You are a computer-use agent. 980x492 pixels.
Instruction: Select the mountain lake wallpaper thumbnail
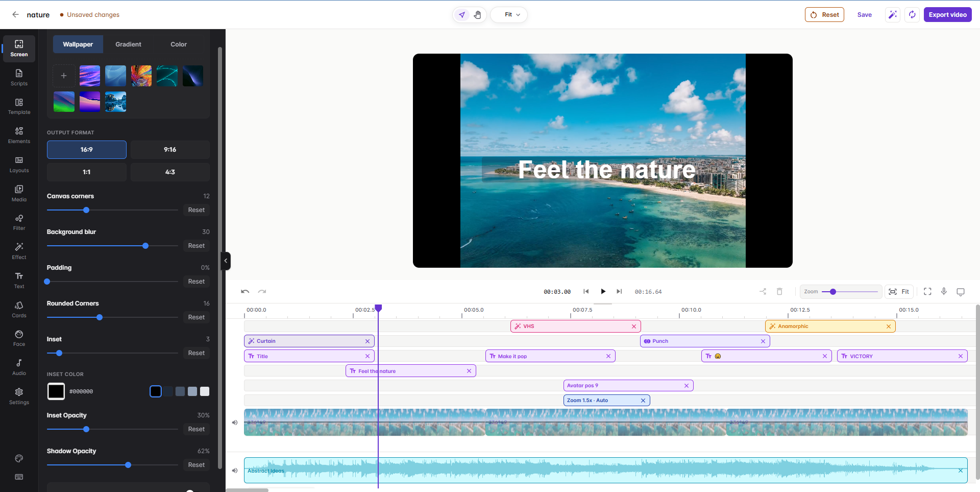tap(115, 102)
